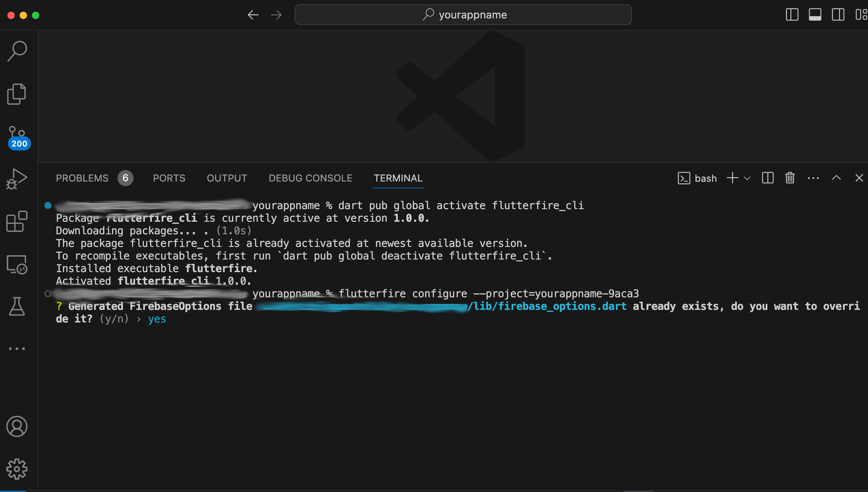This screenshot has height=492, width=868.
Task: Open Remote Explorer icon
Action: click(x=17, y=264)
